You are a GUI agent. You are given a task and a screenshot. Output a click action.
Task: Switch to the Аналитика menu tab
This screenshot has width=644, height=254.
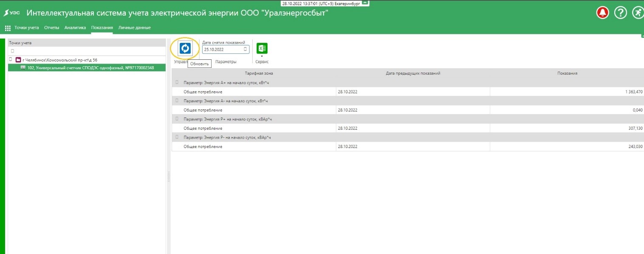click(x=75, y=28)
